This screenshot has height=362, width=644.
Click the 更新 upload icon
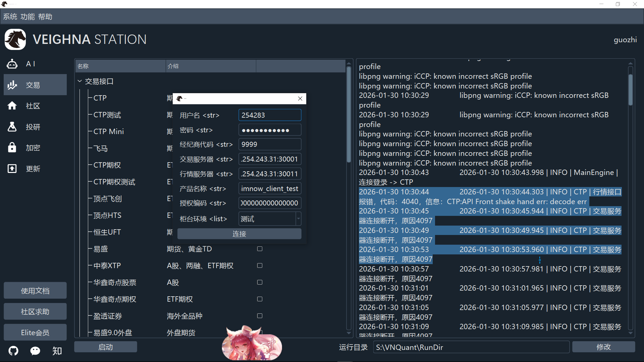point(12,169)
